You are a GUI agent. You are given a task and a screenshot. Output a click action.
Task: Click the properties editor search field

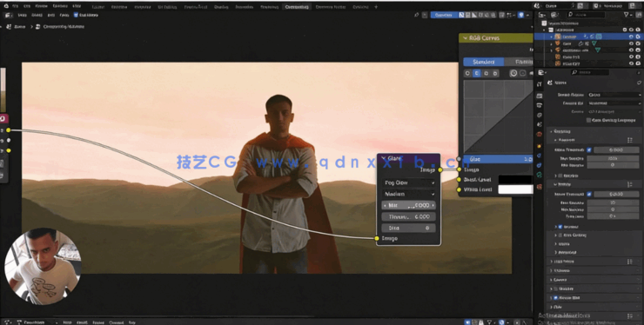[x=590, y=72]
